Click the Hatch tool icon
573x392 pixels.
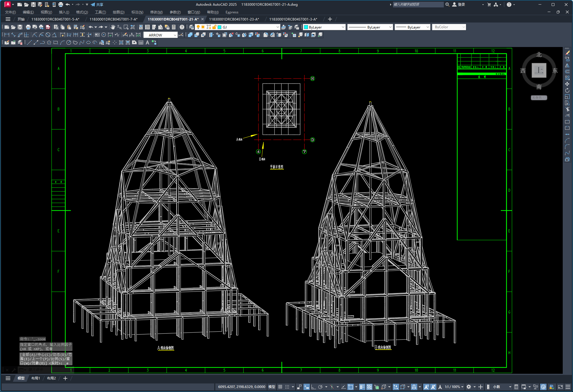coord(121,42)
